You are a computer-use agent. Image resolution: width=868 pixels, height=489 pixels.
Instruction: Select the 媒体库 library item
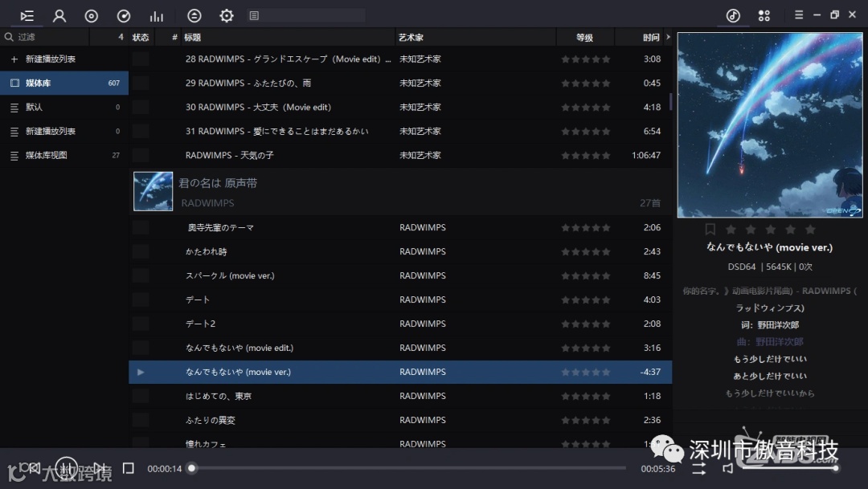pos(64,83)
